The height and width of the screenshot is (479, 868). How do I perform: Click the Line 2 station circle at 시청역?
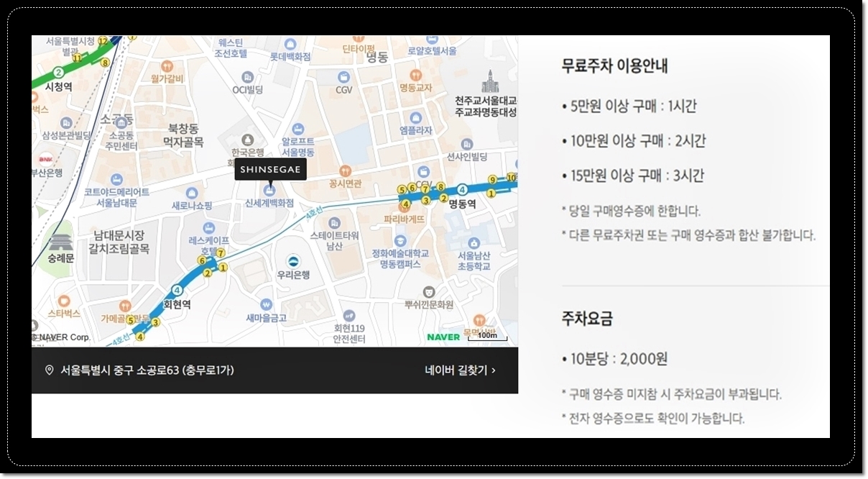pos(59,72)
